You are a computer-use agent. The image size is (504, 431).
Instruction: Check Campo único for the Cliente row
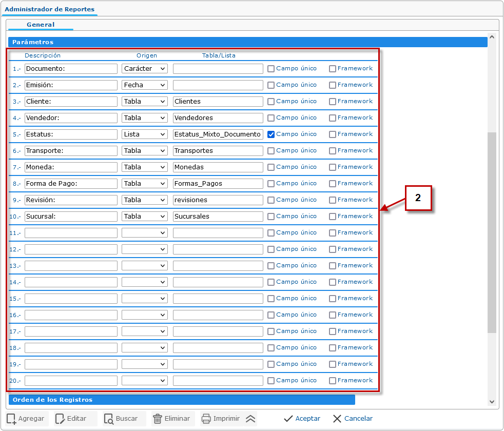pyautogui.click(x=271, y=102)
